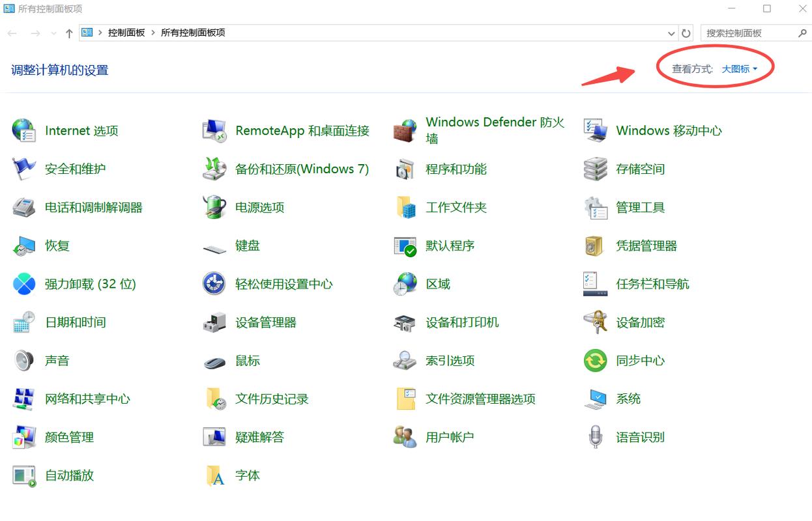This screenshot has width=812, height=521.
Task: Focus the 搜索控制面板 search box
Action: [749, 33]
